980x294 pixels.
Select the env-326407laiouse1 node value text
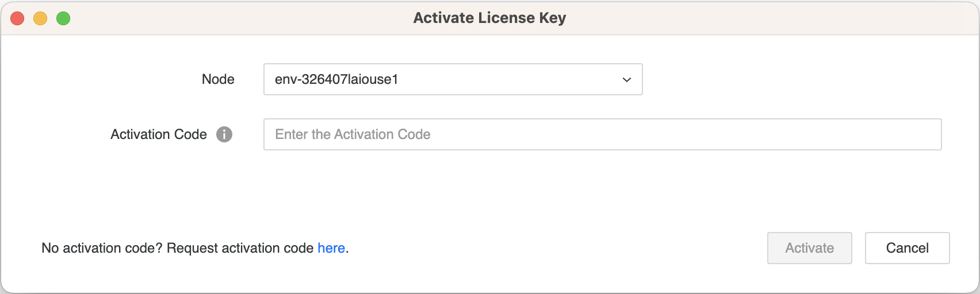click(x=336, y=79)
